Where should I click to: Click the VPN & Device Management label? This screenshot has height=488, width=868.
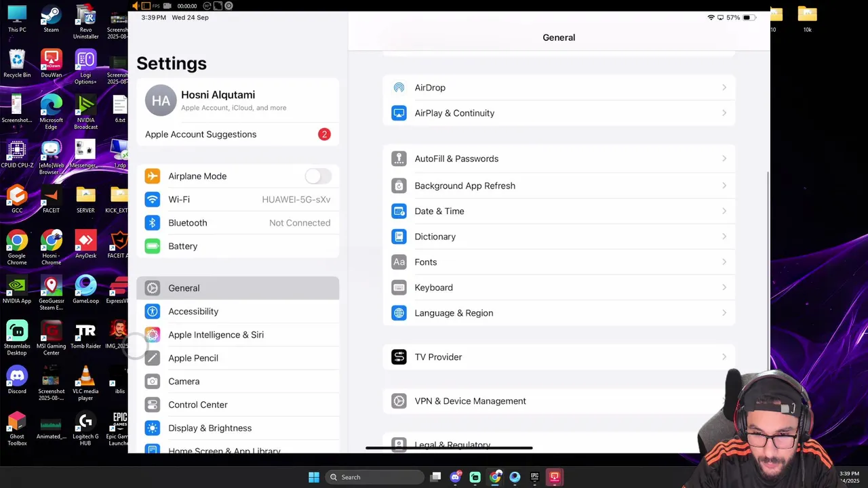[x=470, y=401]
